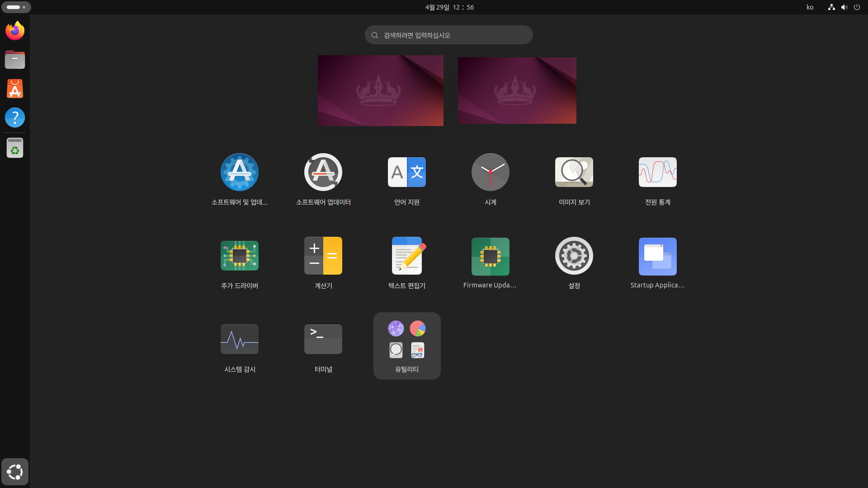This screenshot has height=488, width=868.
Task: Expand the Utilities (유틸리티) app folder
Action: [x=407, y=346]
